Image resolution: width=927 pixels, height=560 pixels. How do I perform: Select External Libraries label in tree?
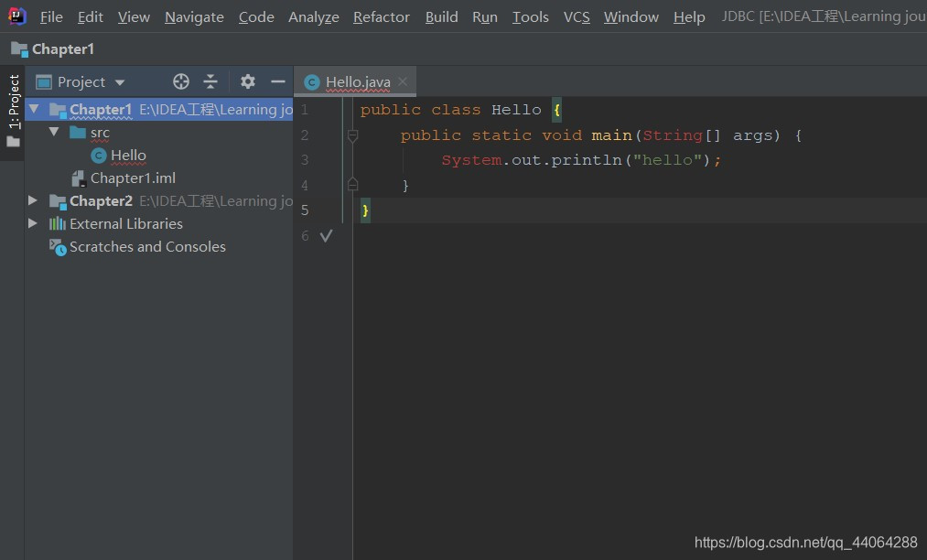126,224
